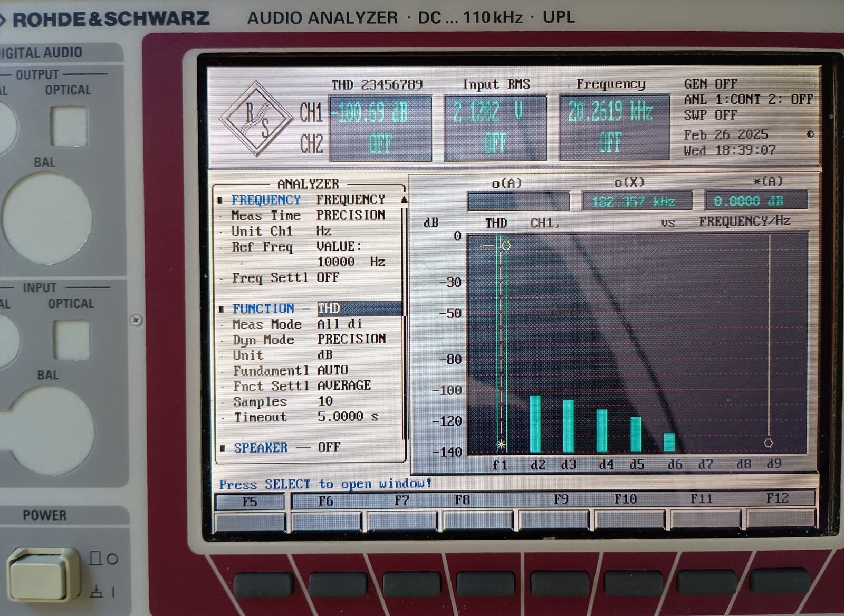Screen dimensions: 844x616
Task: Click the o(X) cursor field 182.357 kHz
Action: (x=637, y=201)
